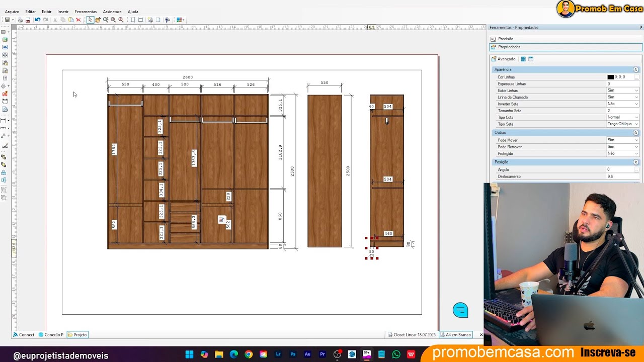
Task: Open the Pode Mover dropdown
Action: [636, 140]
